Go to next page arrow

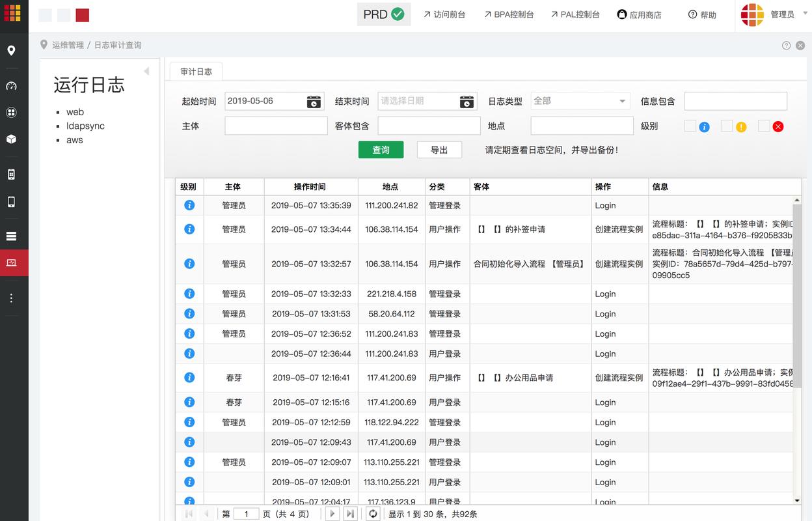coord(332,514)
